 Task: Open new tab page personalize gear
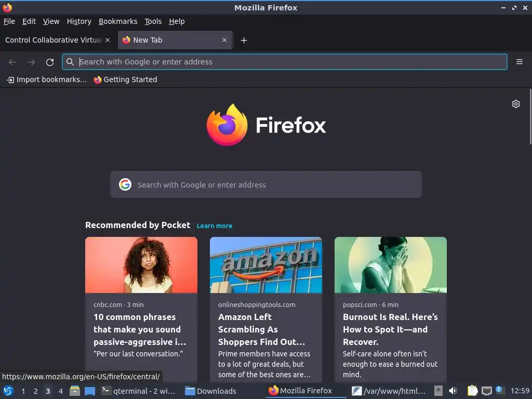[516, 104]
